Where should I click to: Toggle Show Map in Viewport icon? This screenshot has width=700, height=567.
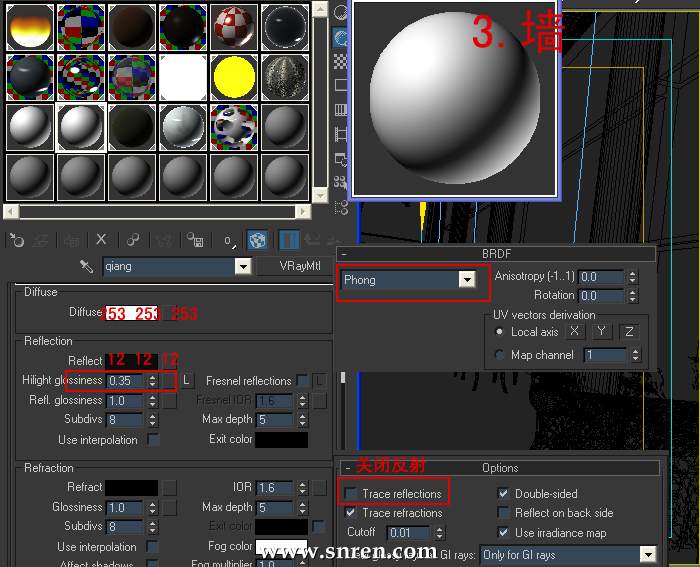(x=258, y=240)
